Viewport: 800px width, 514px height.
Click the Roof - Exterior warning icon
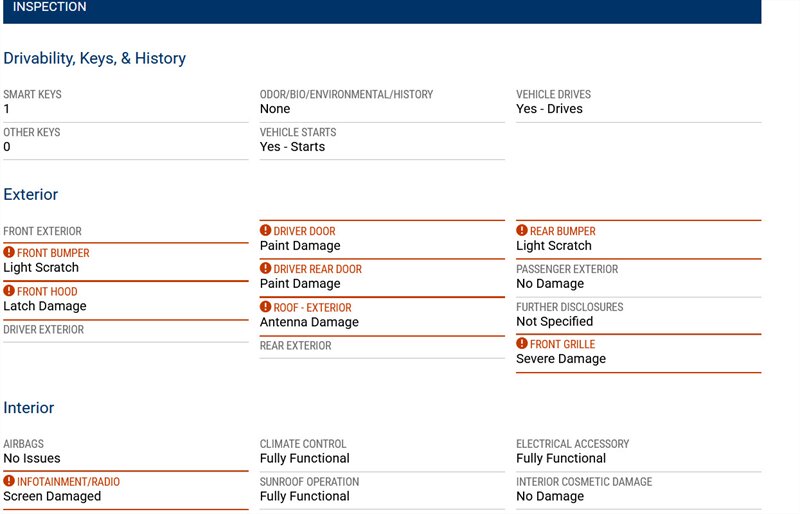point(266,307)
